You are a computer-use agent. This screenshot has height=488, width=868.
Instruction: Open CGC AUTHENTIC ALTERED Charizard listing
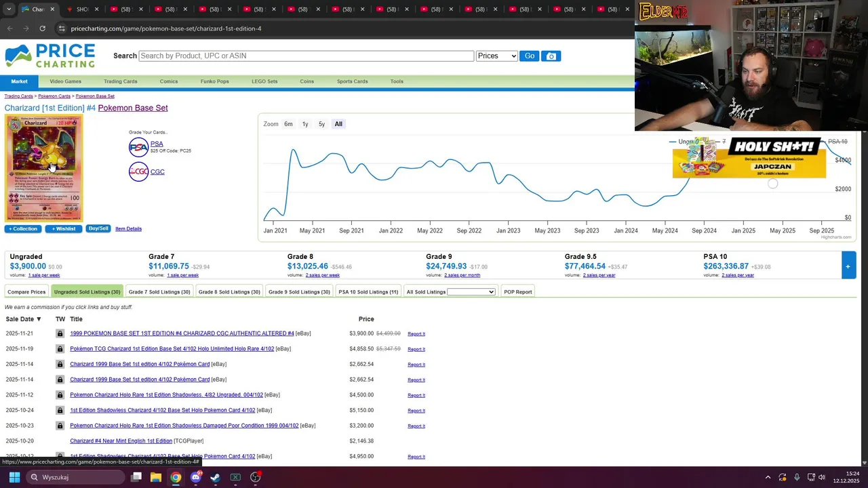[x=182, y=333]
